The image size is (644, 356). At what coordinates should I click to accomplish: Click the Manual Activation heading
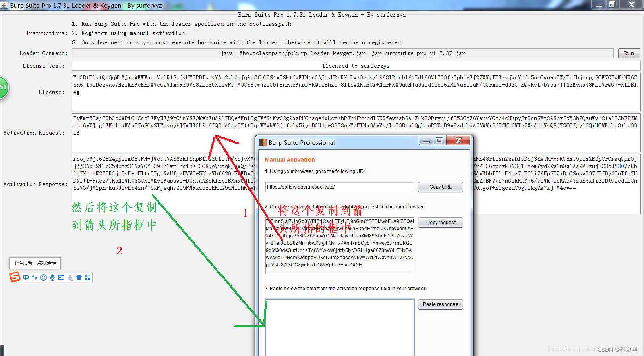pyautogui.click(x=290, y=160)
